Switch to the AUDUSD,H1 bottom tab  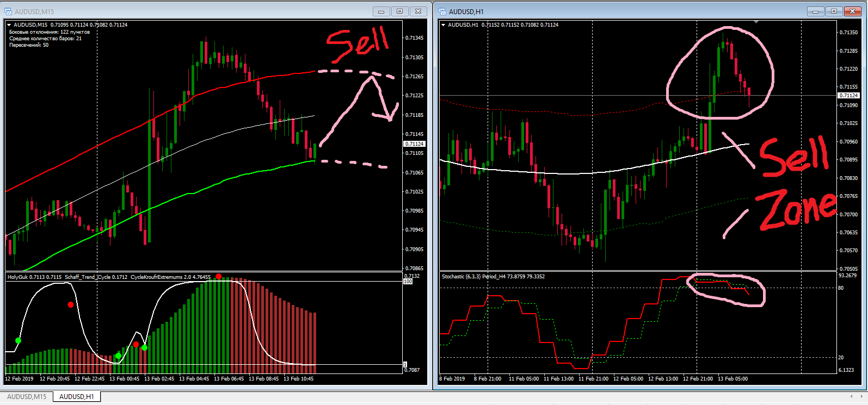click(77, 397)
